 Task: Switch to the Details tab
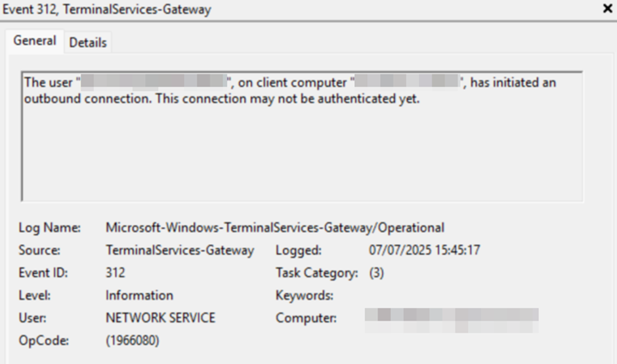pyautogui.click(x=88, y=43)
